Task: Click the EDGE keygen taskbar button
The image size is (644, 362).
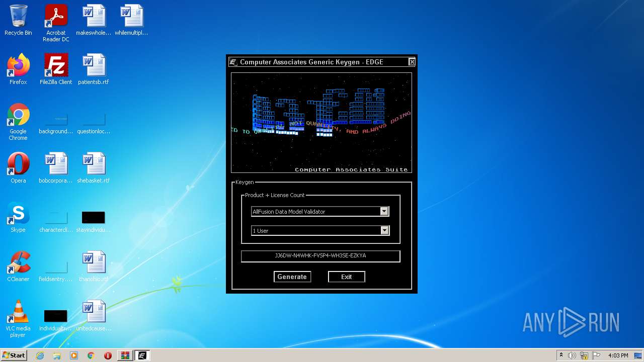Action: click(x=142, y=355)
